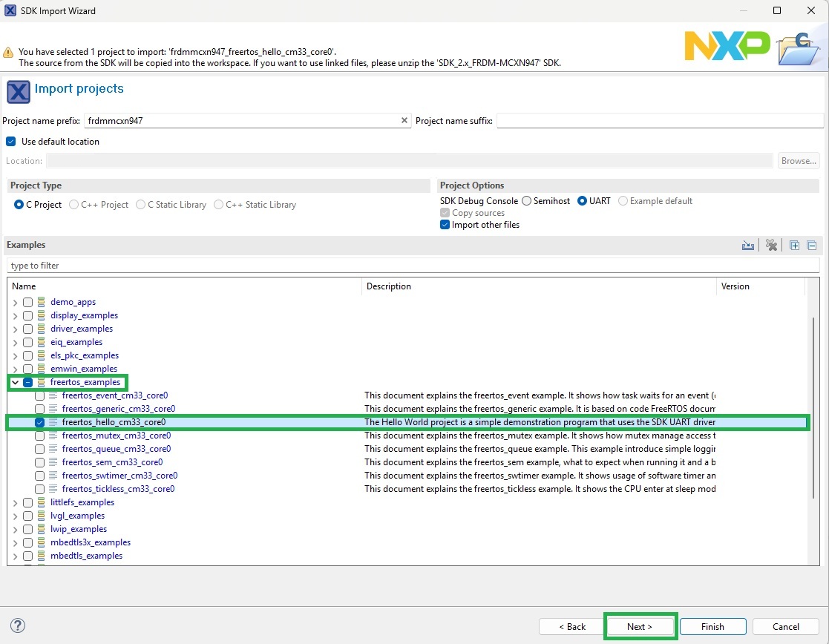Click the SDK folder icon top right
Screen dimensions: 829x644
click(798, 47)
